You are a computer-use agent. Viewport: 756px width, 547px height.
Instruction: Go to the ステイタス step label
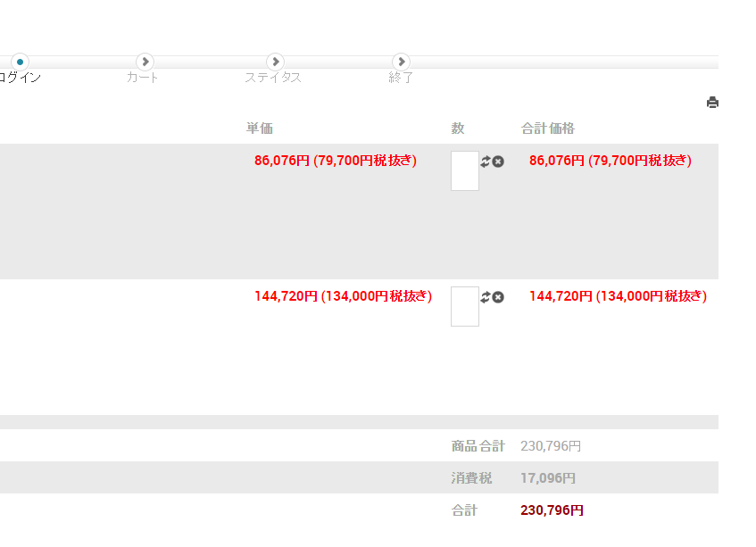(273, 78)
